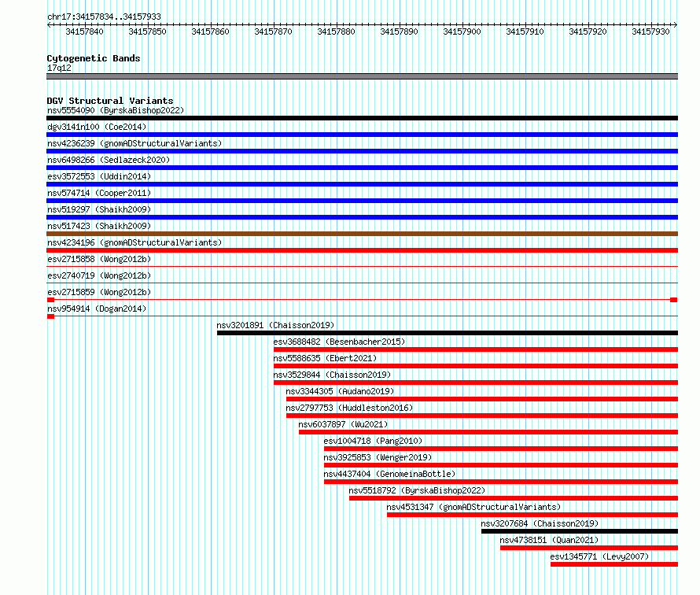Click nsv954914 (Dogan2014) label
700x595 pixels.
97,309
